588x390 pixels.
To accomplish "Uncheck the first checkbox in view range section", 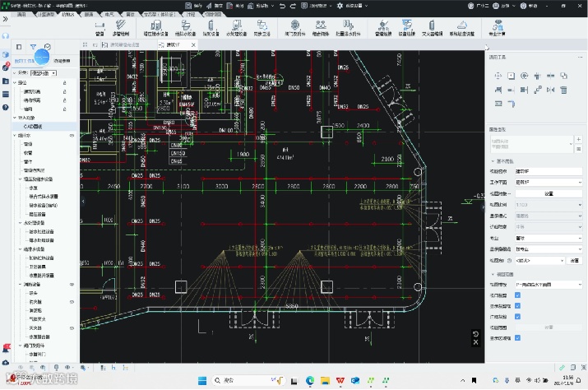I will pyautogui.click(x=517, y=294).
